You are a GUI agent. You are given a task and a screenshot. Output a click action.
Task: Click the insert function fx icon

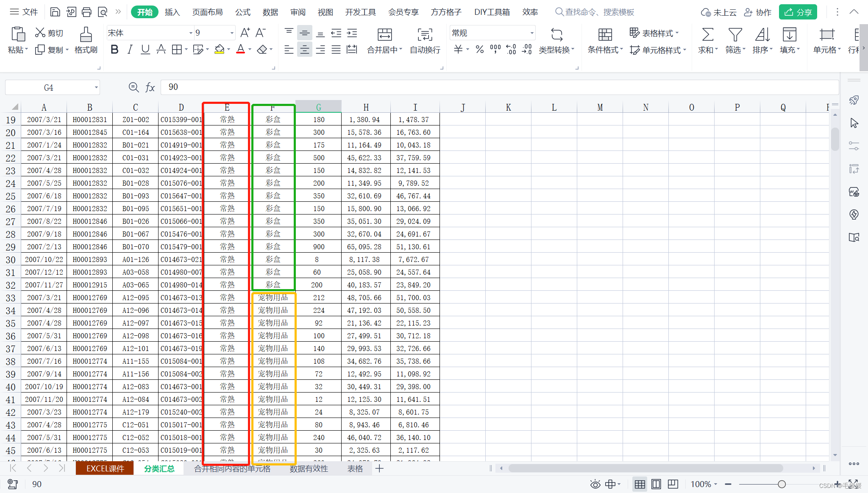[150, 87]
